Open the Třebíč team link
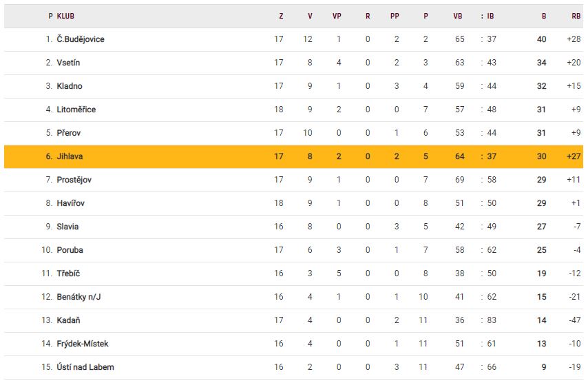Screen dimensions: 588x383 68,273
